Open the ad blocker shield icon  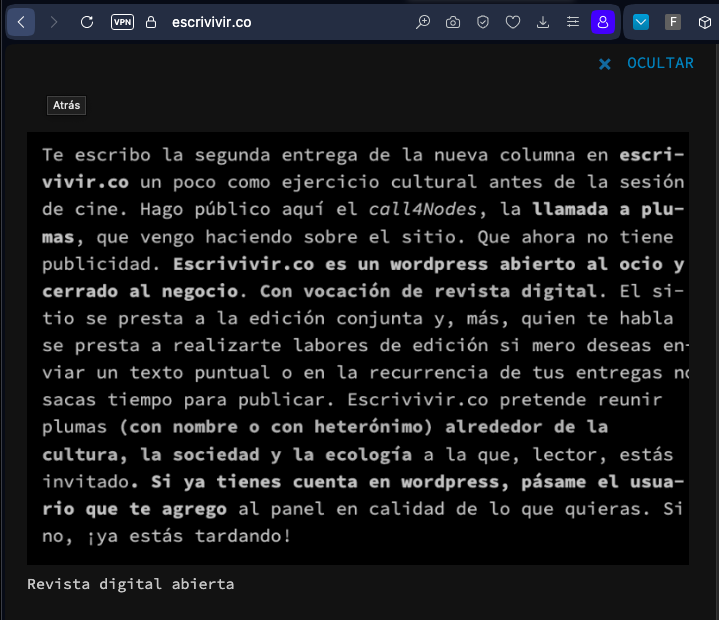(482, 22)
